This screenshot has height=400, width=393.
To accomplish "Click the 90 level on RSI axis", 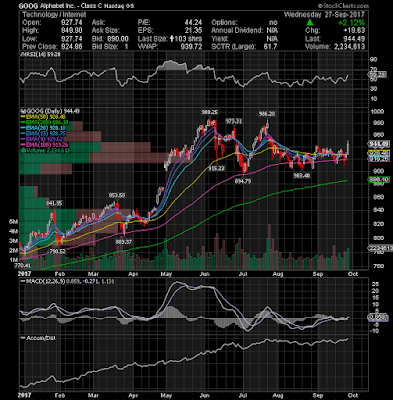I will pyautogui.click(x=373, y=59).
